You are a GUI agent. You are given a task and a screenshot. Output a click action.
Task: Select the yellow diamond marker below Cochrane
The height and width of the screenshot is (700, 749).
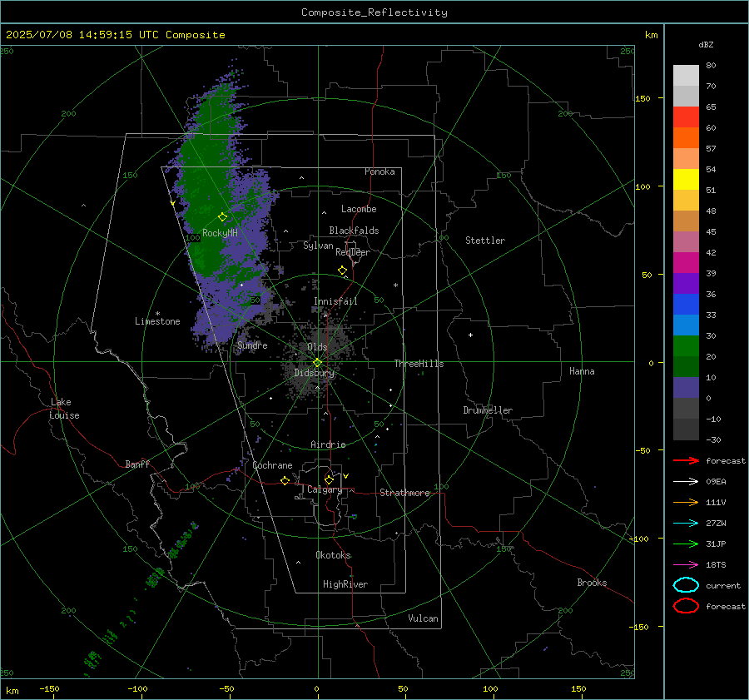point(285,480)
